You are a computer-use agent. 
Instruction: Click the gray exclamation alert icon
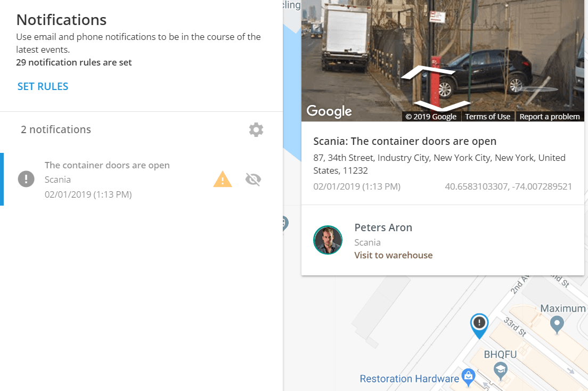point(26,178)
